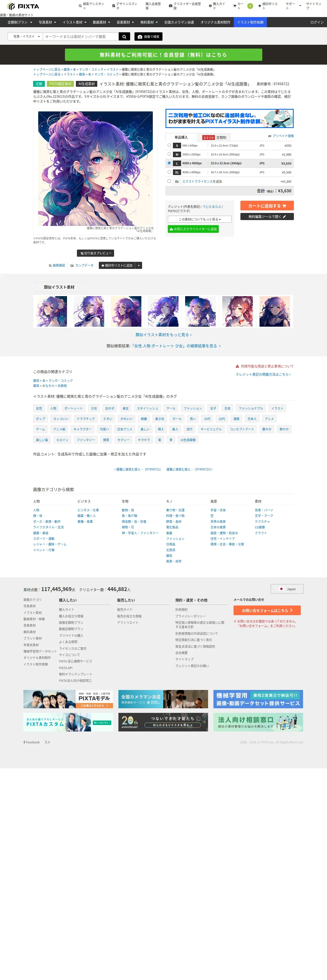Click the main anime girl preview image
This screenshot has height=980, width=327.
click(x=96, y=168)
